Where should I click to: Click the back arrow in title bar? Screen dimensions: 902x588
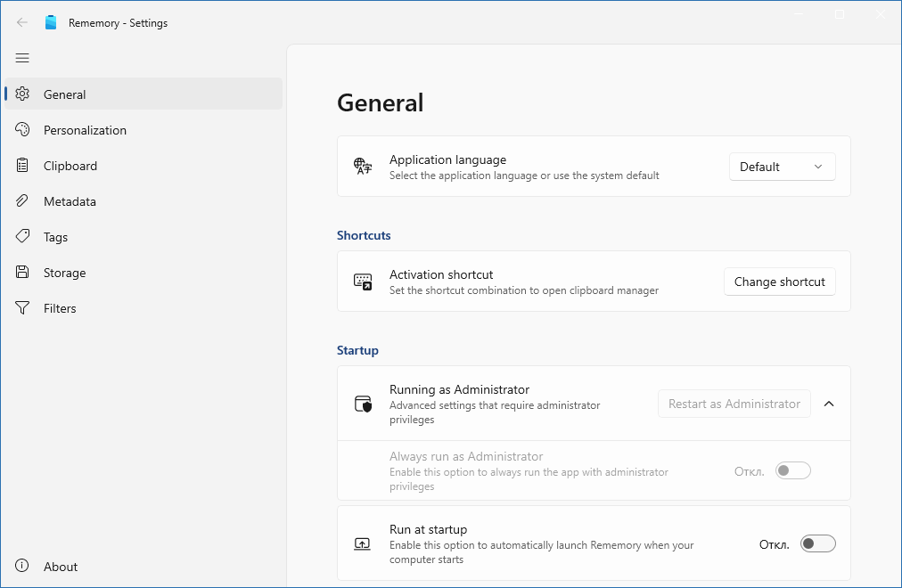(22, 23)
